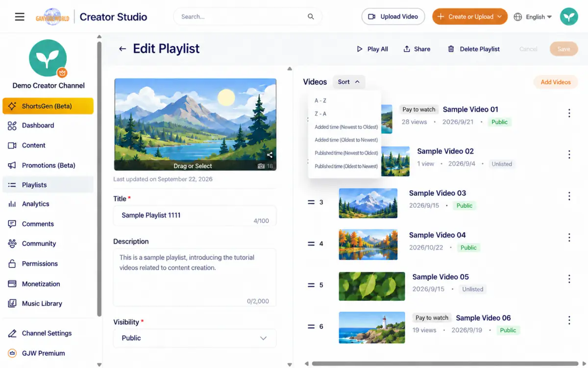
Task: Open more options for Sample Video 05
Action: click(569, 279)
